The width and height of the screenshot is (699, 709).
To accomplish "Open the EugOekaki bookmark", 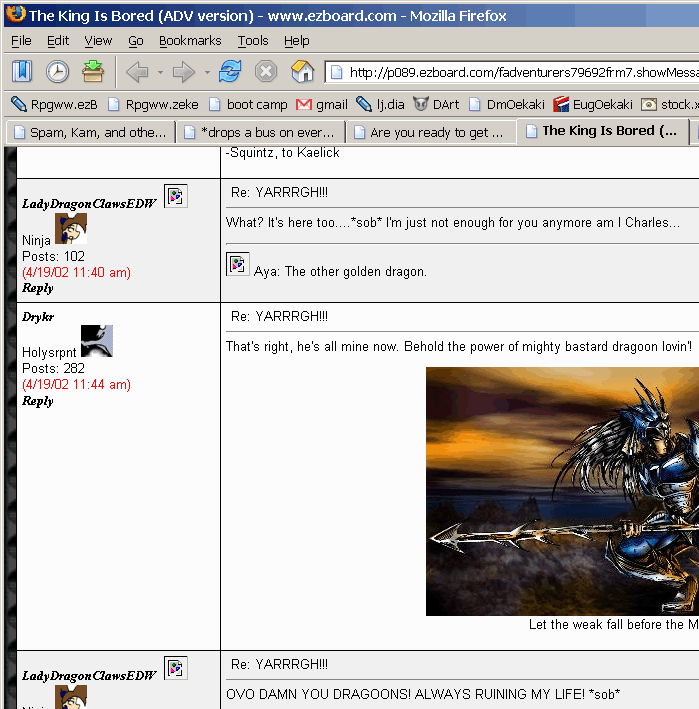I will [593, 104].
